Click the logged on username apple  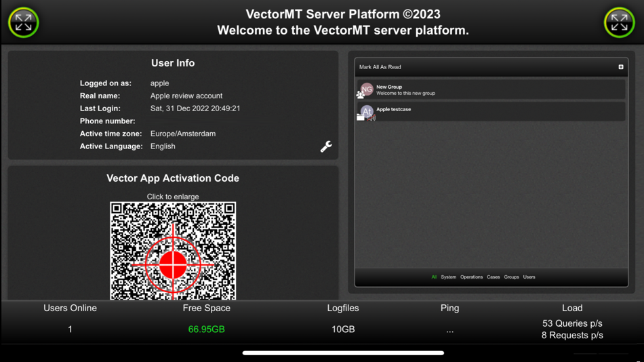(159, 83)
